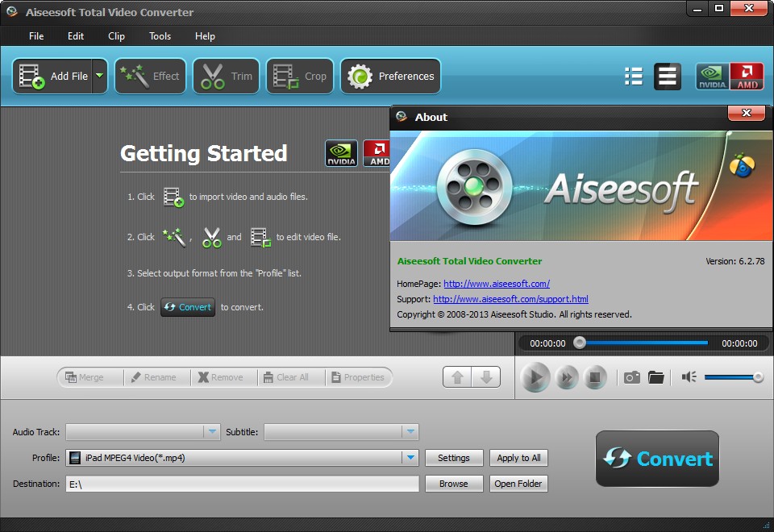Click the film reel logo in About banner
The height and width of the screenshot is (532, 774).
(x=474, y=187)
